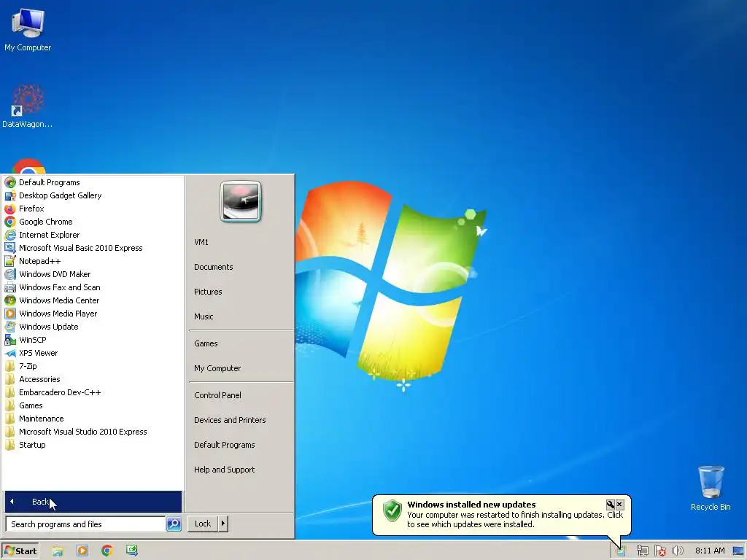
Task: Click the 8:11 AM taskbar clock
Action: (710, 551)
